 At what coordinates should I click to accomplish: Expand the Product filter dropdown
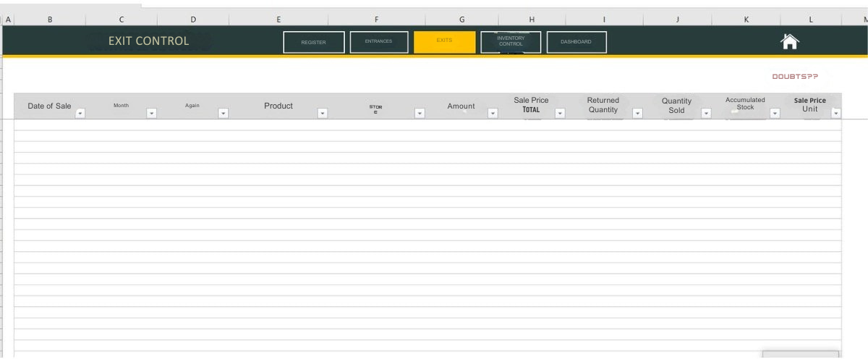(323, 113)
